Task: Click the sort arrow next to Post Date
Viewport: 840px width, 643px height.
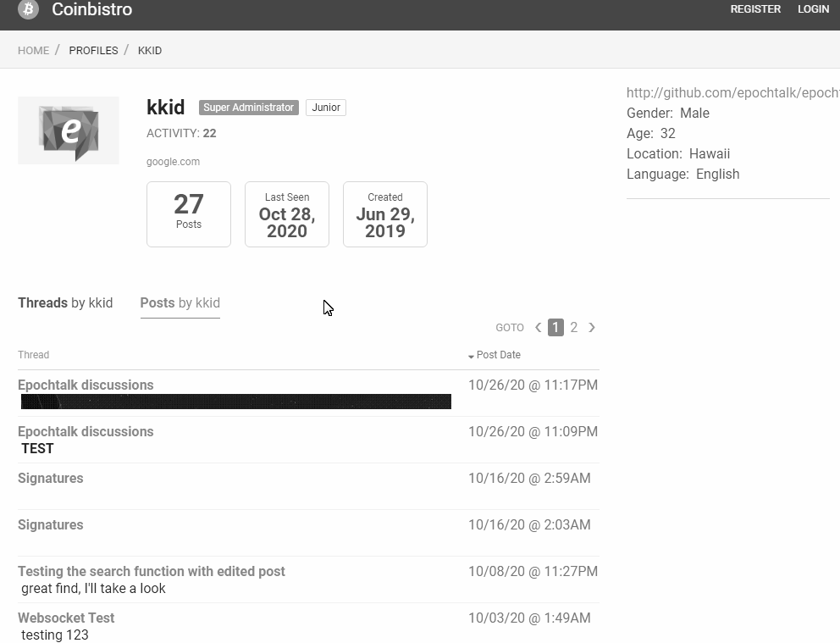Action: point(471,356)
